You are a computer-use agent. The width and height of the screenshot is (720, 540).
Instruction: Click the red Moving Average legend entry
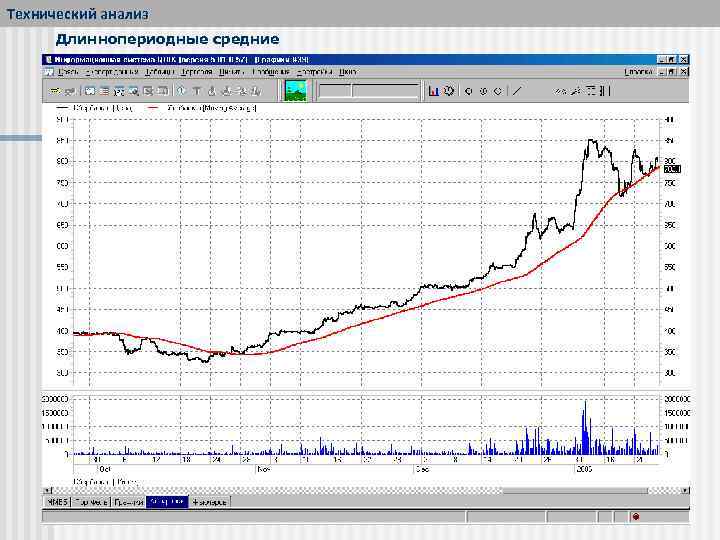(202, 108)
